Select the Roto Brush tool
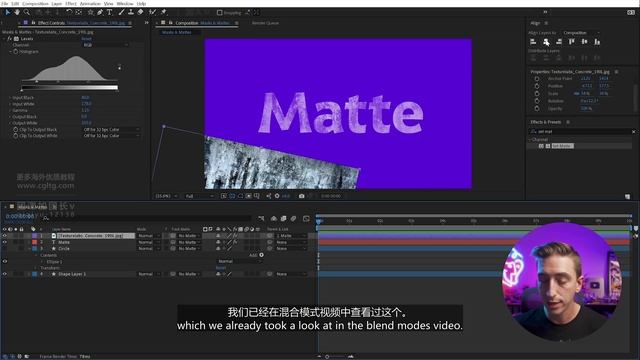 click(152, 13)
